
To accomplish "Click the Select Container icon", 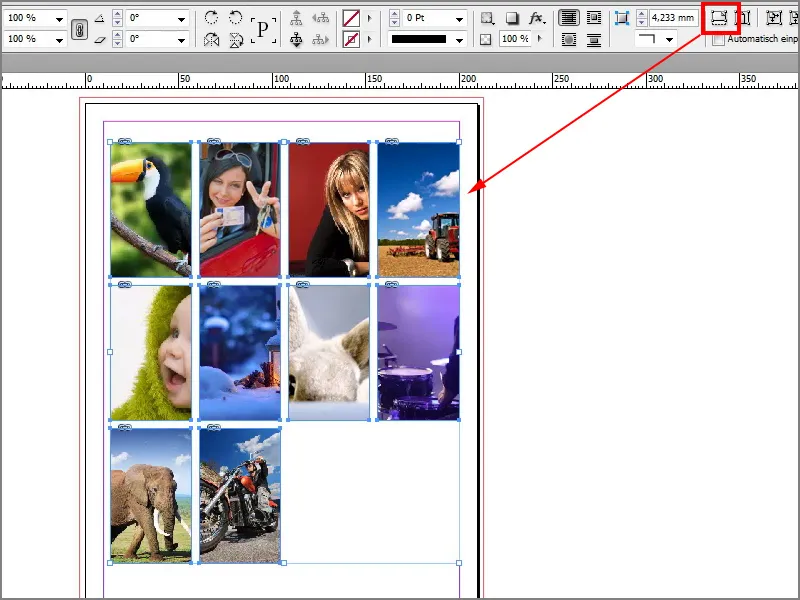I will pyautogui.click(x=296, y=18).
